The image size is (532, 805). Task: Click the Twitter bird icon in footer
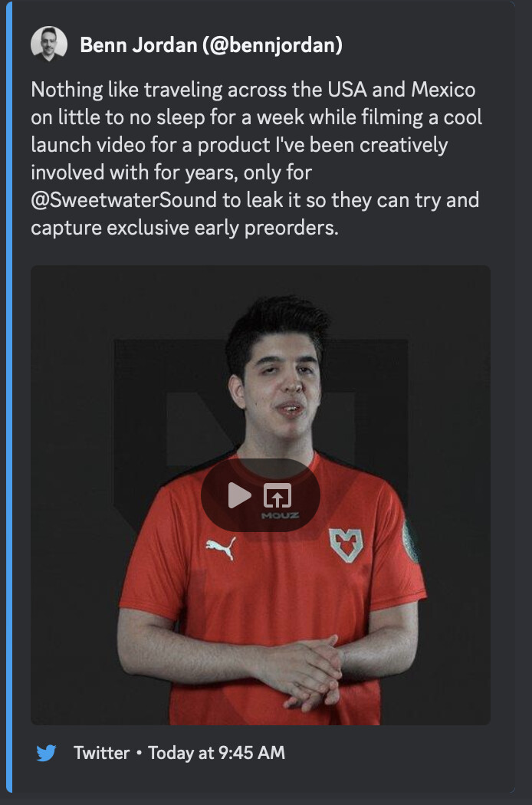coord(46,753)
